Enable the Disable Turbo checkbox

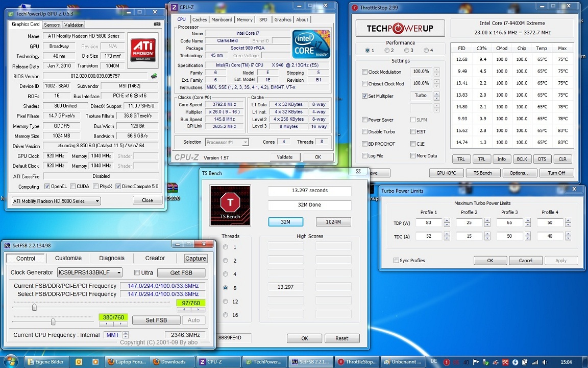364,131
